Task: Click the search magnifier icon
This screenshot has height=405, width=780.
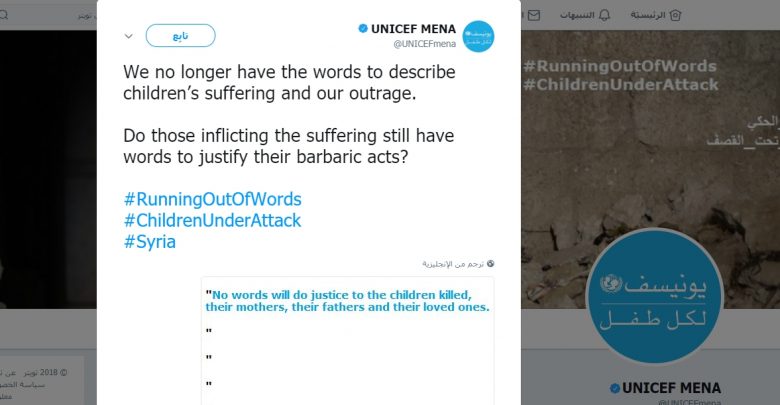Action: [x=5, y=15]
